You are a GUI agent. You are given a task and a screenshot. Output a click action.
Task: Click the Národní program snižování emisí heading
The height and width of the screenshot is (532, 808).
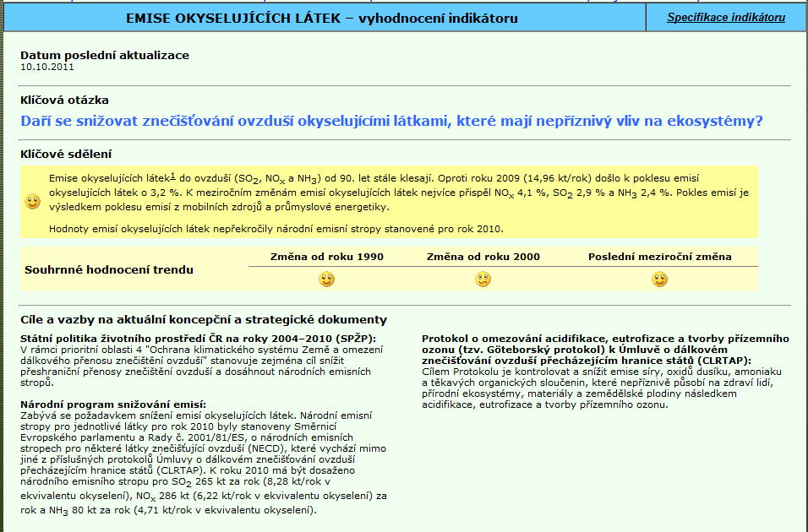pos(113,404)
